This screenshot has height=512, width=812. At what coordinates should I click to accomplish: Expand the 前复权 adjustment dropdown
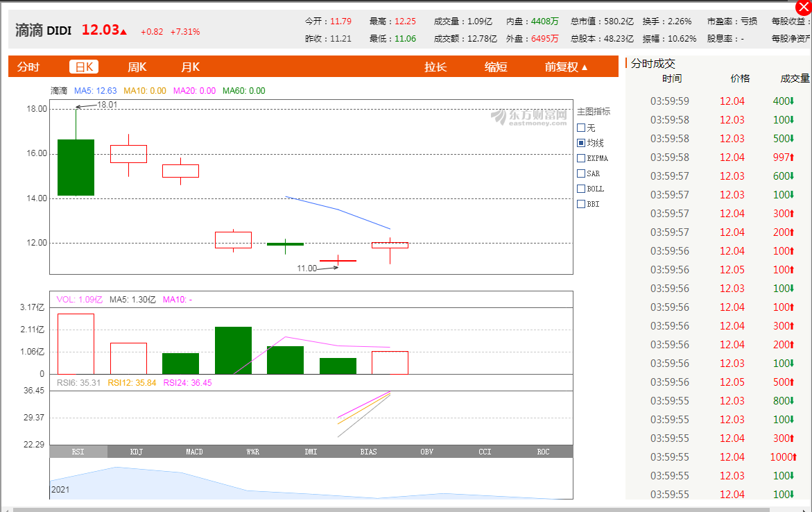[566, 67]
